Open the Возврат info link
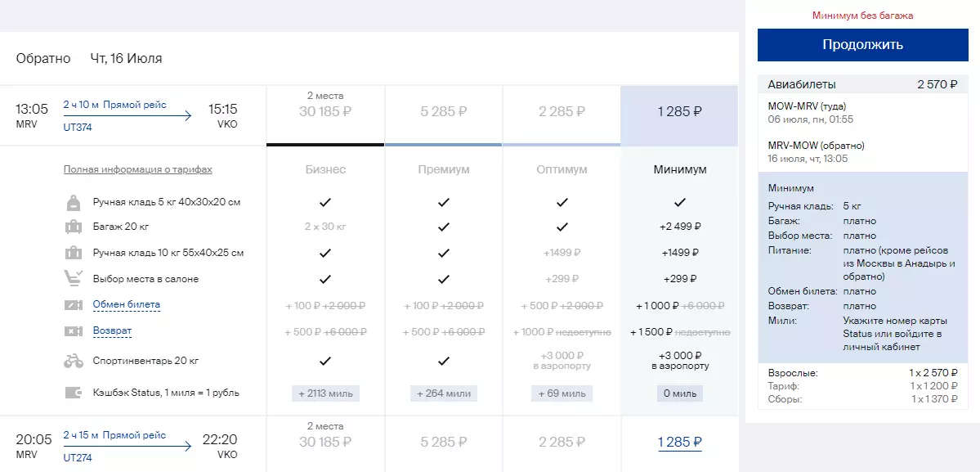This screenshot has width=980, height=472. (x=112, y=331)
